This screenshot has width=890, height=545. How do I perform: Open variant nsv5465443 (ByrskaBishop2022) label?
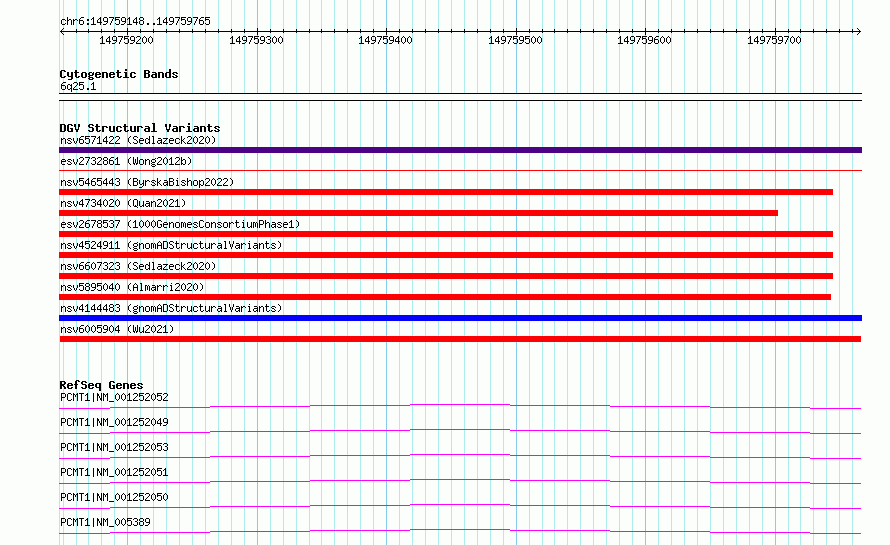[x=147, y=182]
